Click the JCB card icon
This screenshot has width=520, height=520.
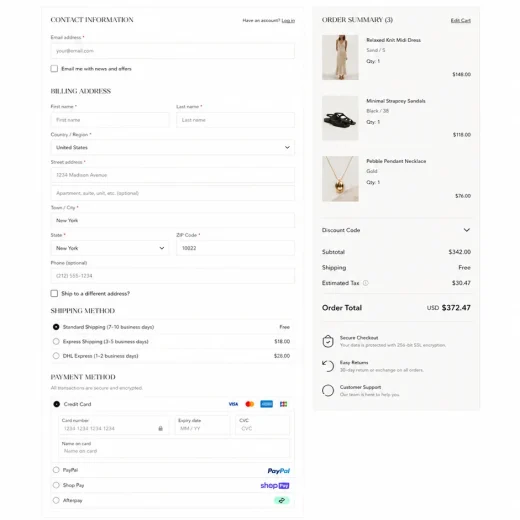click(x=283, y=404)
